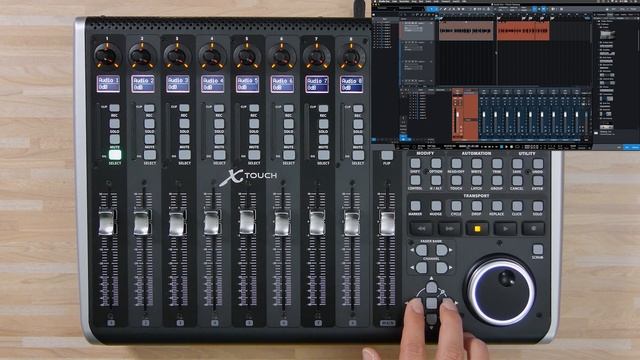
Task: Click the Option modify button
Action: coord(436,163)
